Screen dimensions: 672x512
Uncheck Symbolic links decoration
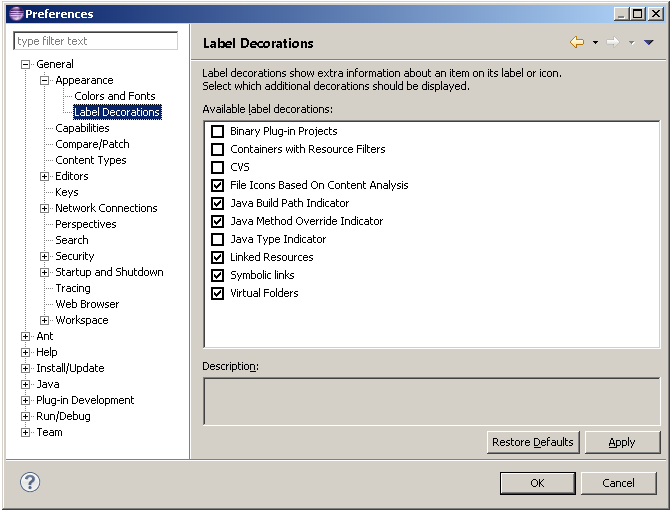tap(217, 275)
